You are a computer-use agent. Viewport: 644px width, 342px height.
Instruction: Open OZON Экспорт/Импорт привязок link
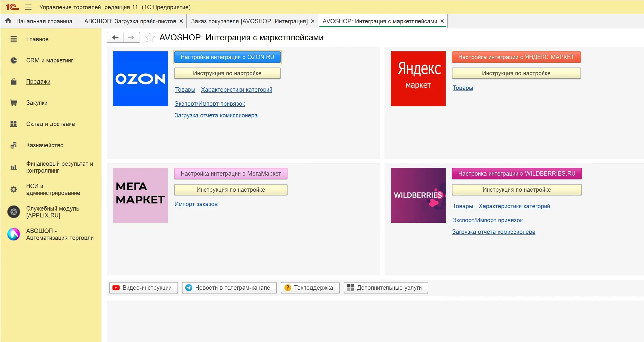(210, 104)
